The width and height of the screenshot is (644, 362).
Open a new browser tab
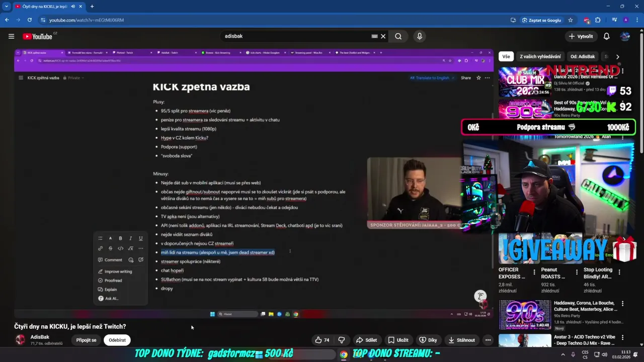pyautogui.click(x=92, y=7)
